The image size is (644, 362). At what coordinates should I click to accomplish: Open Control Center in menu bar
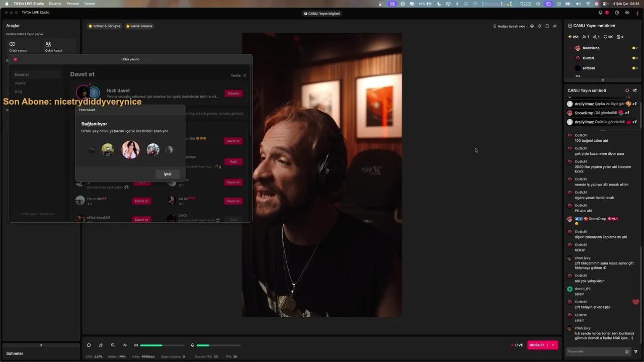point(606,4)
